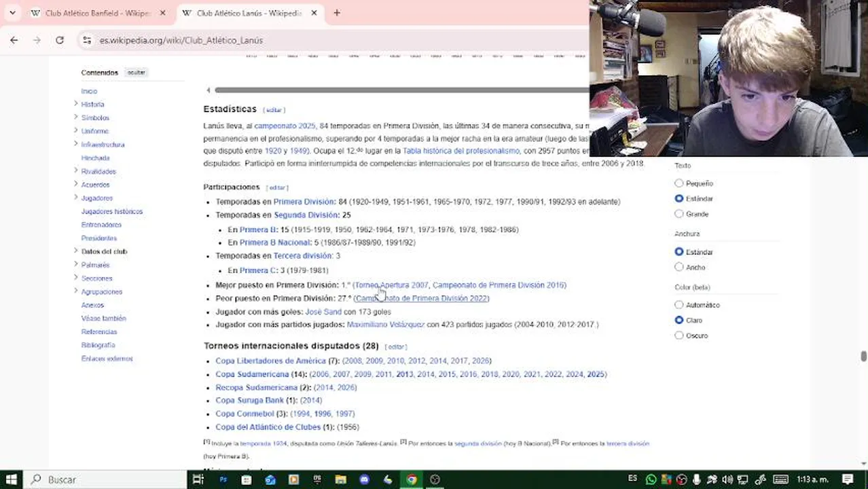The width and height of the screenshot is (868, 489).
Task: Expand Agrupaciones section in contents
Action: pyautogui.click(x=75, y=291)
